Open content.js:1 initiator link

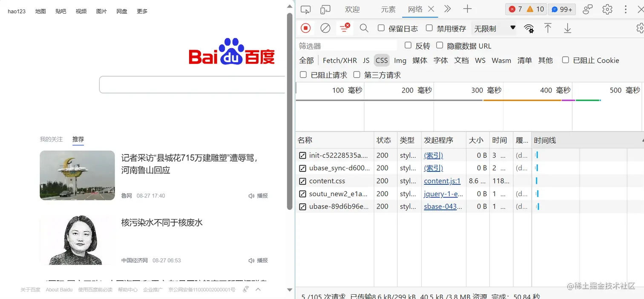(442, 181)
